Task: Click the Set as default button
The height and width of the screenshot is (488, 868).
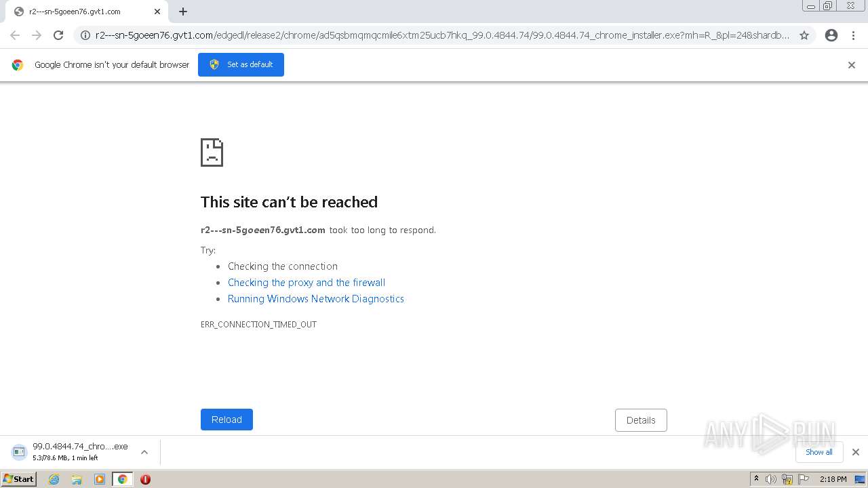Action: (x=241, y=64)
